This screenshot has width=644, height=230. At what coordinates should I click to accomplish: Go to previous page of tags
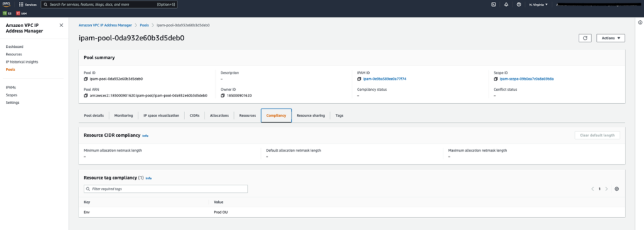tap(592, 189)
